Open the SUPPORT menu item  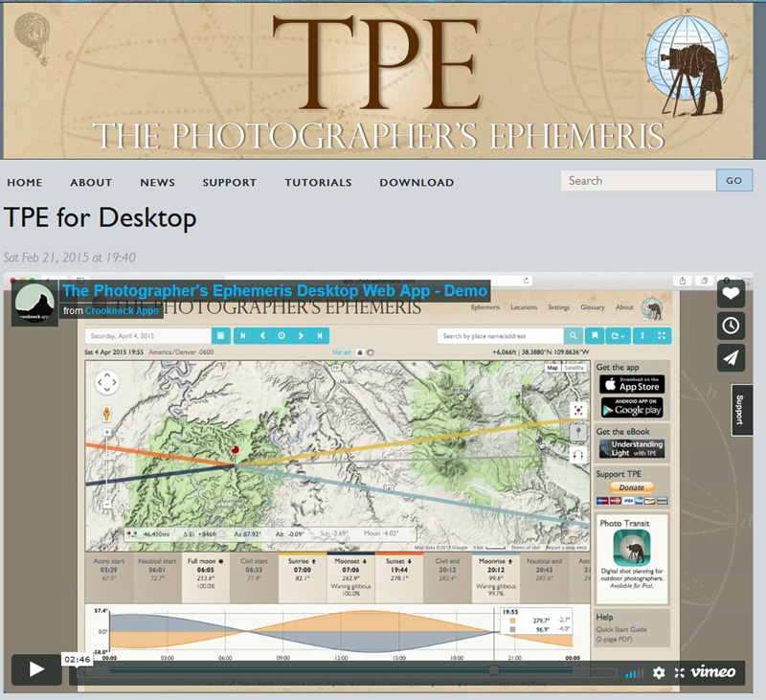tap(230, 182)
